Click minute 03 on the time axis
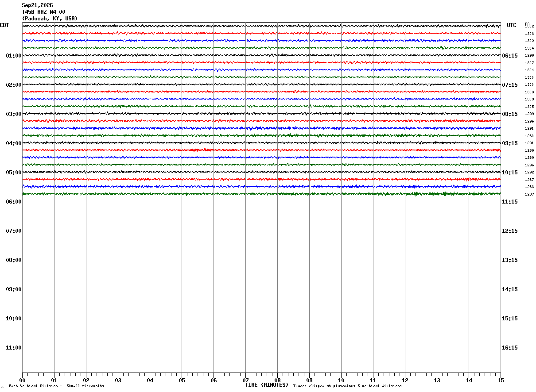The image size is (536, 392). pyautogui.click(x=118, y=380)
